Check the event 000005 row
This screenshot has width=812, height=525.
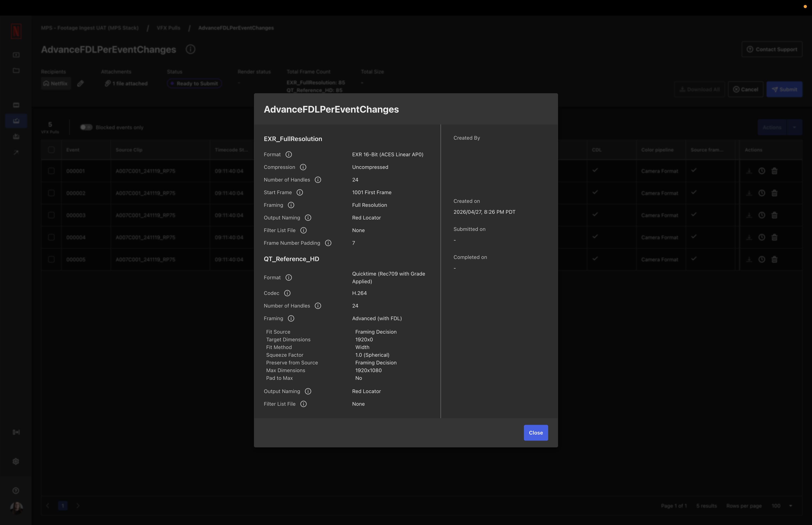(52, 259)
